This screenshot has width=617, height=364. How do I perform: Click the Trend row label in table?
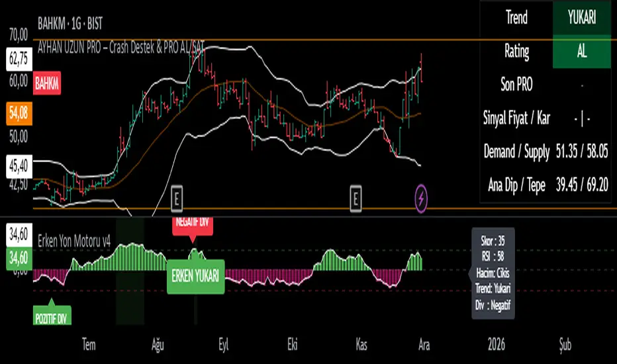(x=516, y=18)
